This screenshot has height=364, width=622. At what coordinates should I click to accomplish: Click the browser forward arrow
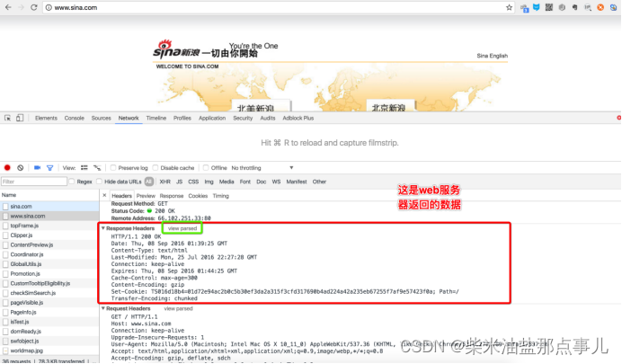click(x=21, y=7)
